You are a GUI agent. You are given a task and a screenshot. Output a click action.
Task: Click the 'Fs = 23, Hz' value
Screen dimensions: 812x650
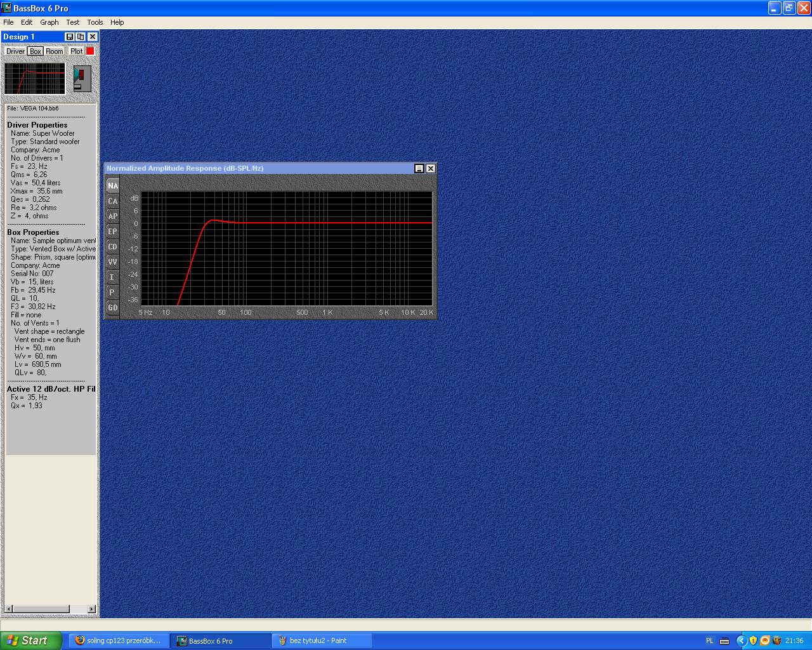point(29,166)
